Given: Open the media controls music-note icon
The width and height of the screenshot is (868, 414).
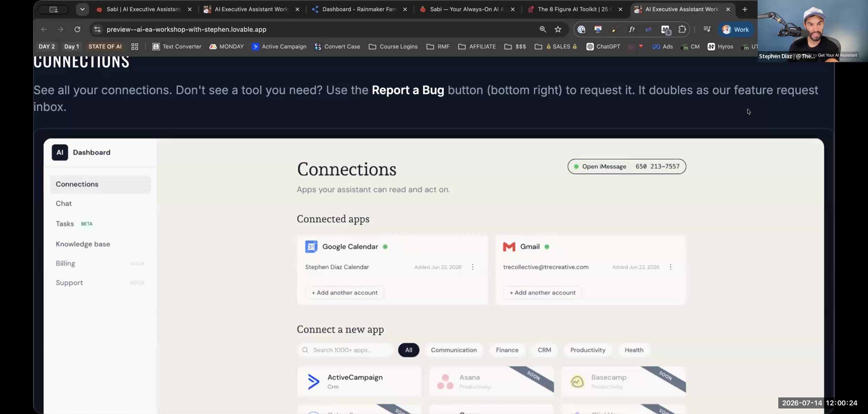Looking at the screenshot, I should point(707,29).
